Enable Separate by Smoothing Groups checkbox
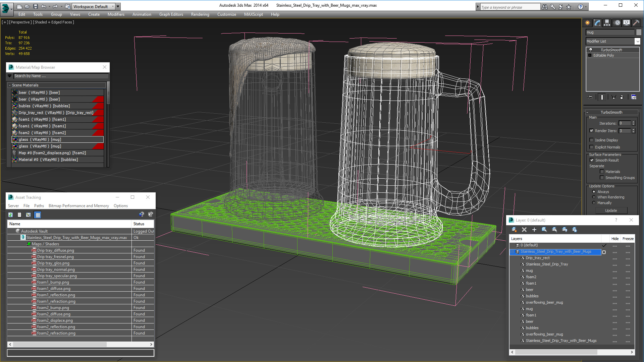The width and height of the screenshot is (644, 362). pyautogui.click(x=602, y=178)
